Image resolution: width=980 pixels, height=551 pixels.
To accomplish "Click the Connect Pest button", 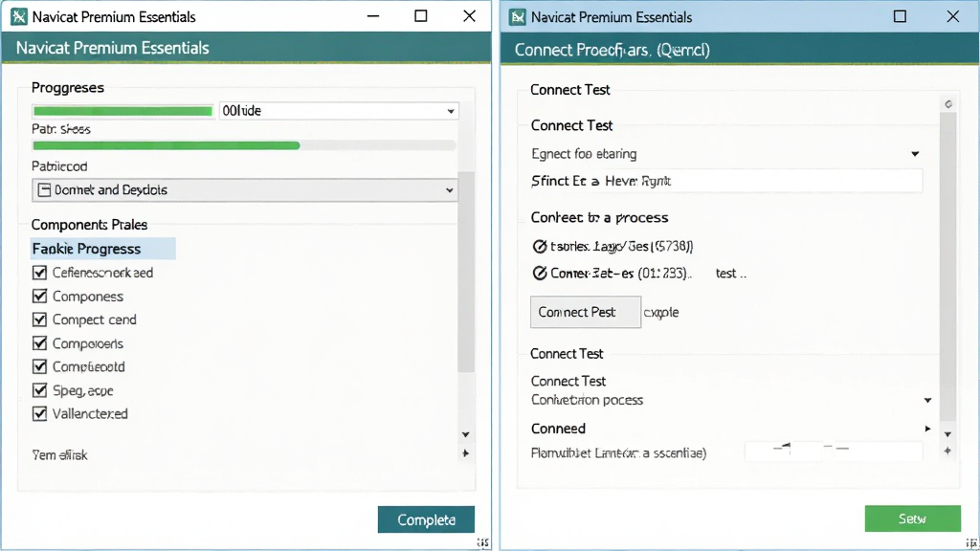I will (586, 312).
